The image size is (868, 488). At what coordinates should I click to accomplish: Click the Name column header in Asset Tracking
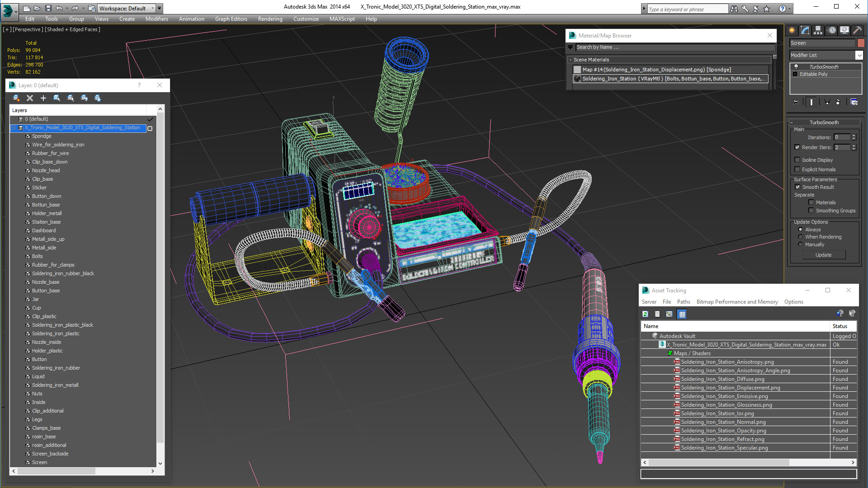click(x=736, y=326)
